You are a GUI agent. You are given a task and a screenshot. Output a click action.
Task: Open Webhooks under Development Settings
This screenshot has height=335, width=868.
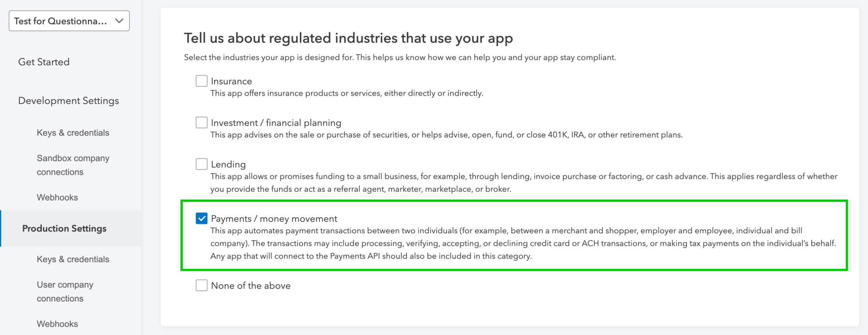pos(57,197)
